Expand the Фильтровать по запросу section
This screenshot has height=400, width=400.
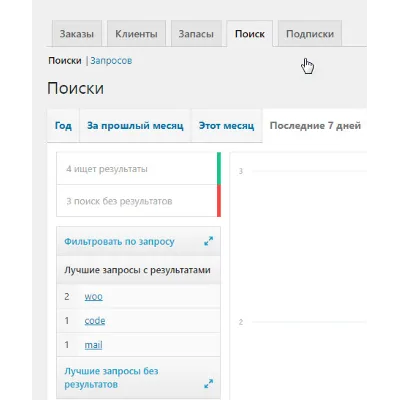click(x=138, y=241)
